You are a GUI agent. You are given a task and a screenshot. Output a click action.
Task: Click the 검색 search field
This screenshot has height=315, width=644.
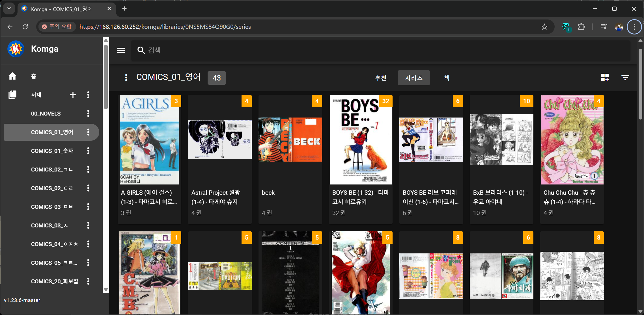click(379, 50)
